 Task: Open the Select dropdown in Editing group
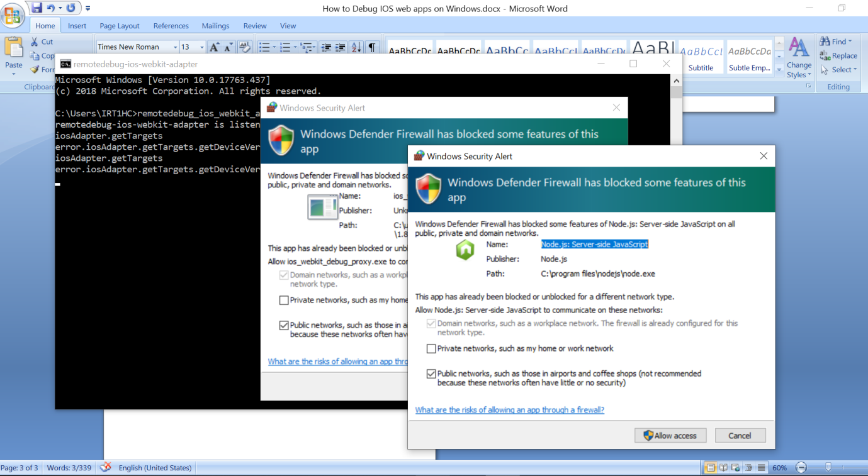pos(855,69)
